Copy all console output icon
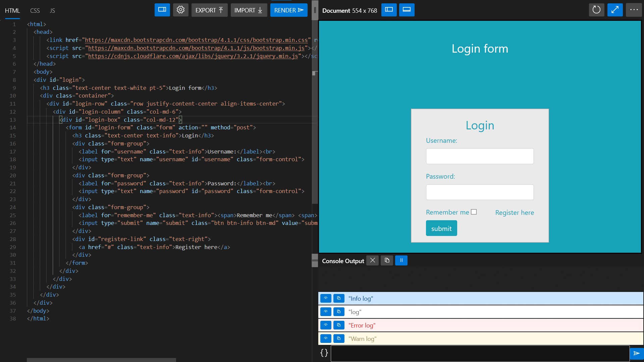Screen dimensions: 644x362 387,260
